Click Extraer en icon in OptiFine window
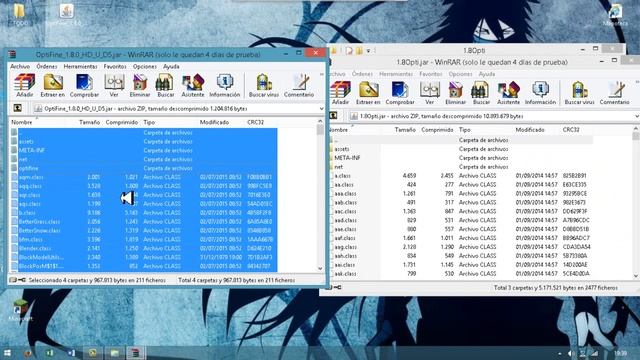The width and height of the screenshot is (640, 360). pos(53,85)
